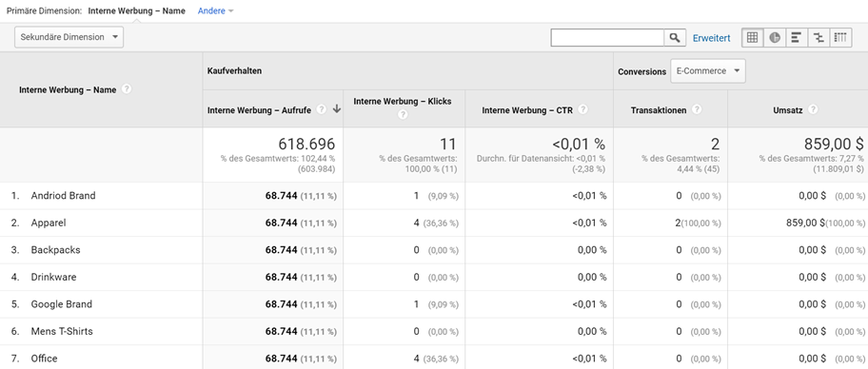Click the Kaufverhalten group header
The image size is (868, 369).
point(234,71)
